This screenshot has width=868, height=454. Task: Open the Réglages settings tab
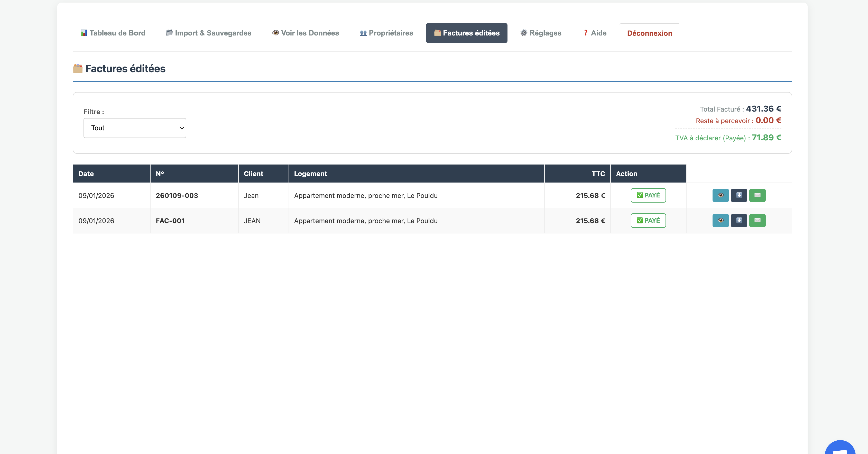(x=540, y=33)
